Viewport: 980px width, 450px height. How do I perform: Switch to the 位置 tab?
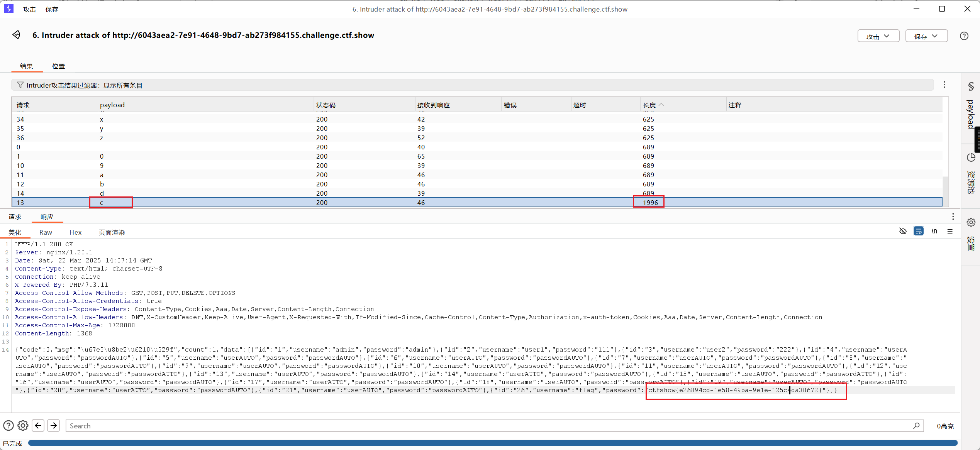(58, 66)
